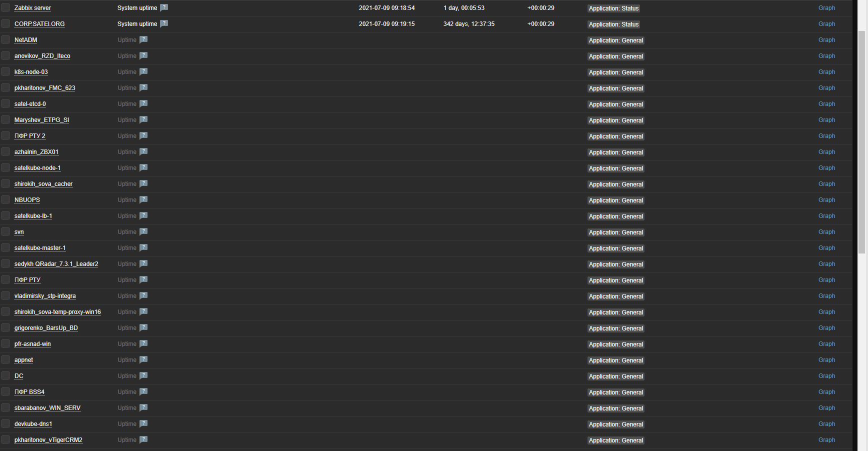Open the satelkube-master-1 host link

pyautogui.click(x=40, y=247)
